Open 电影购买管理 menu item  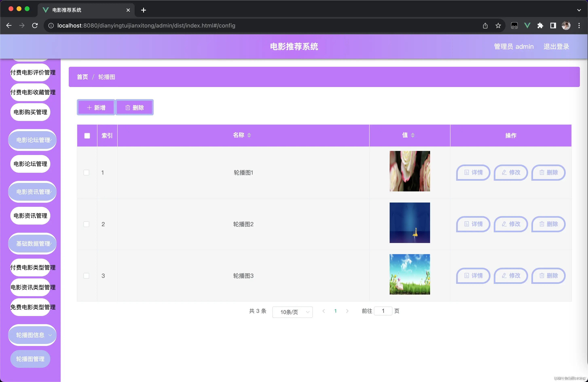coord(30,112)
